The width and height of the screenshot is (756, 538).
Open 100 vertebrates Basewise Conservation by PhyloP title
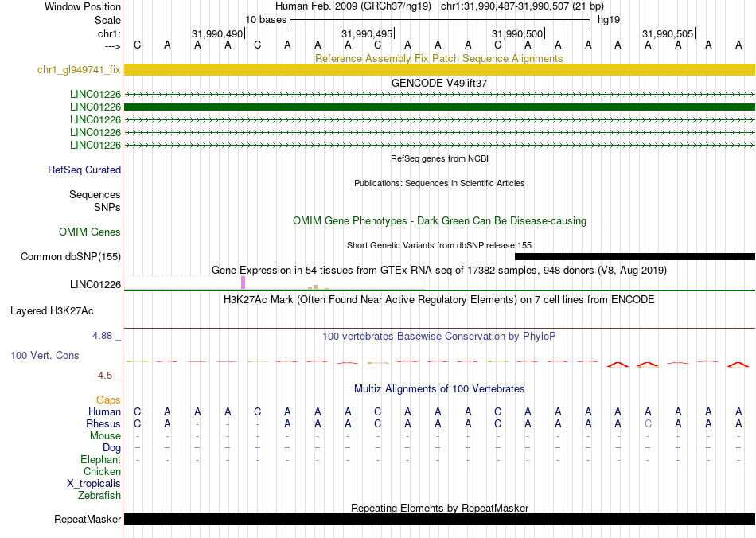(x=439, y=336)
